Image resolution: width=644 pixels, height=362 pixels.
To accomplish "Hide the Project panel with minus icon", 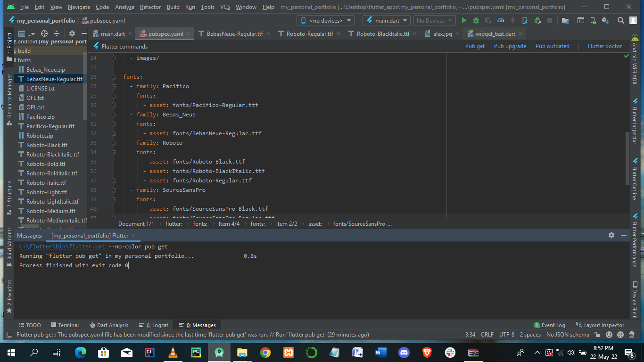I will [83, 33].
